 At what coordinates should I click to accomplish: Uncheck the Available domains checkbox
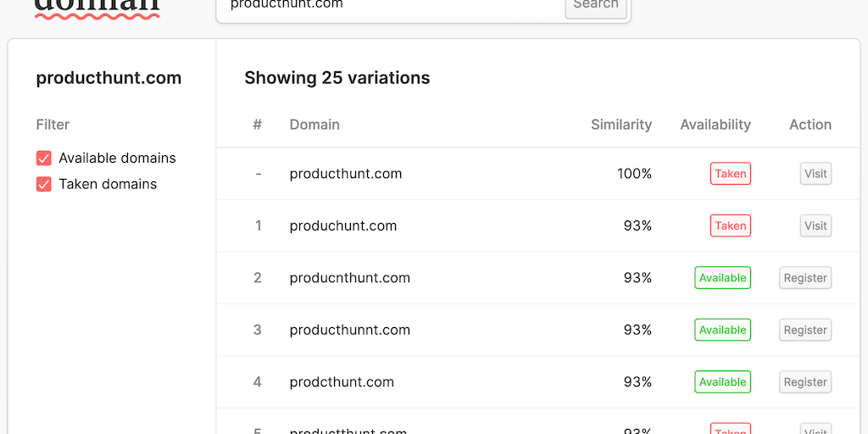(44, 159)
